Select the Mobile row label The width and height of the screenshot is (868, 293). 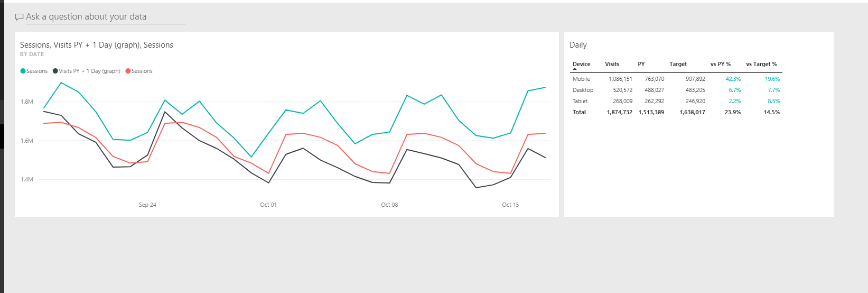click(581, 79)
